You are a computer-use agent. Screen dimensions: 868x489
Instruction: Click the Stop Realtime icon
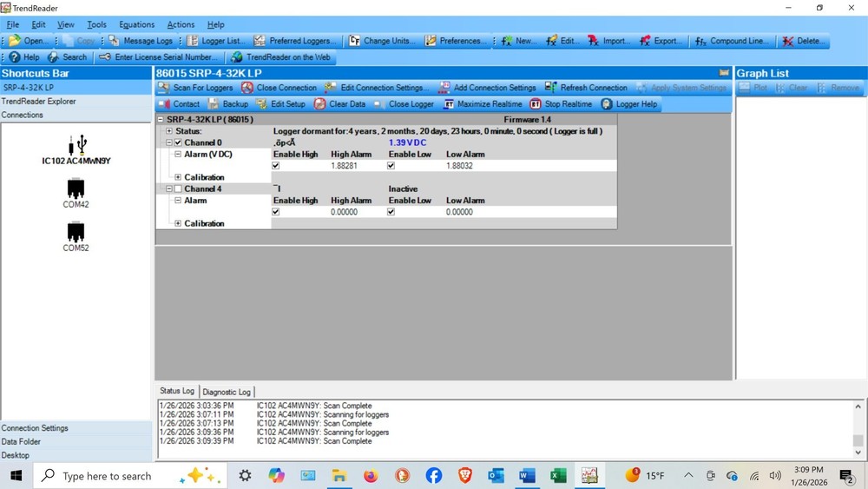(x=536, y=104)
